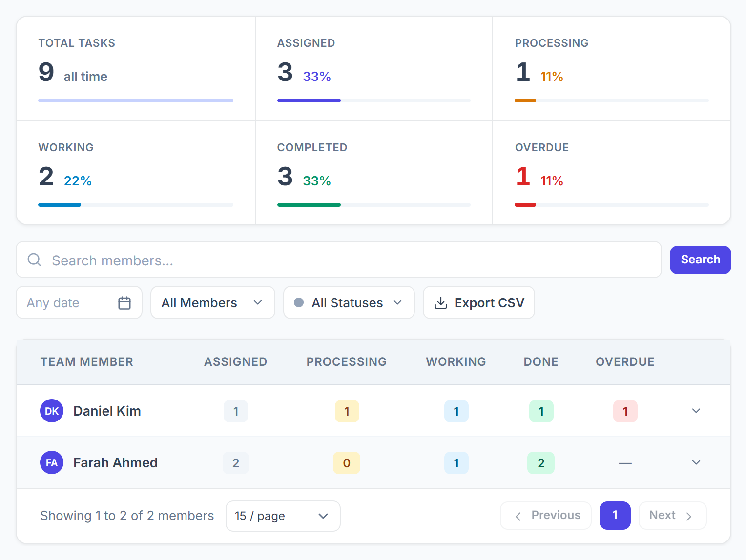Image resolution: width=746 pixels, height=560 pixels.
Task: Click Farah Ahmed's done badge showing 2
Action: 541,463
